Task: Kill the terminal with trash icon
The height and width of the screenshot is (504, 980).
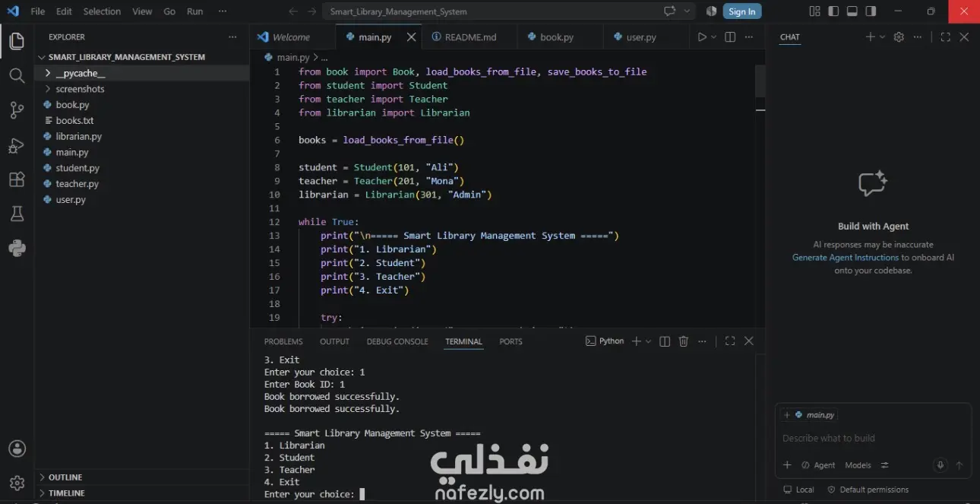Action: [x=683, y=341]
